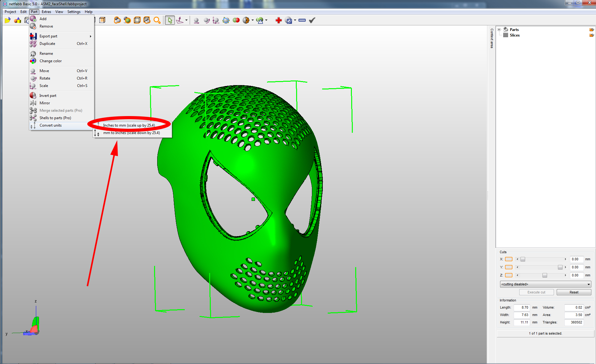This screenshot has width=596, height=364.
Task: Click the move part sphere toolbar icon
Action: [196, 20]
